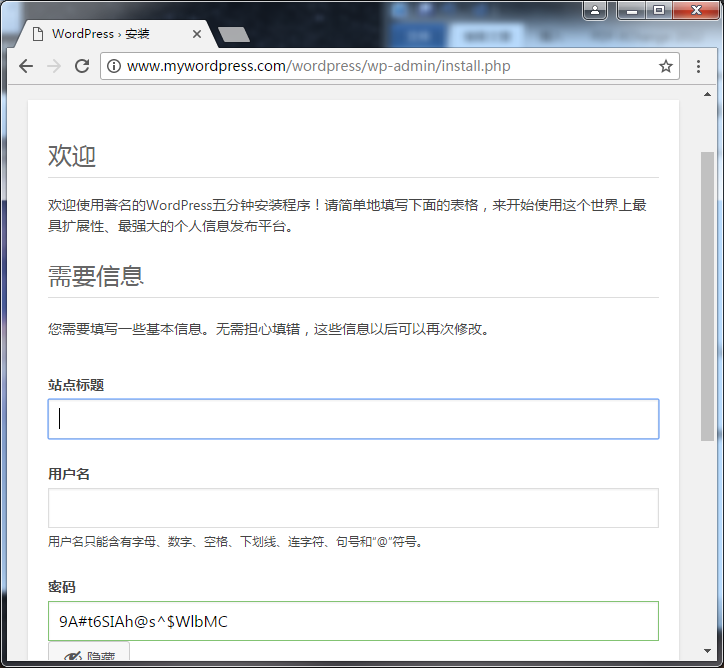The height and width of the screenshot is (668, 724).
Task: Click the scrollbar up arrow
Action: 707,94
